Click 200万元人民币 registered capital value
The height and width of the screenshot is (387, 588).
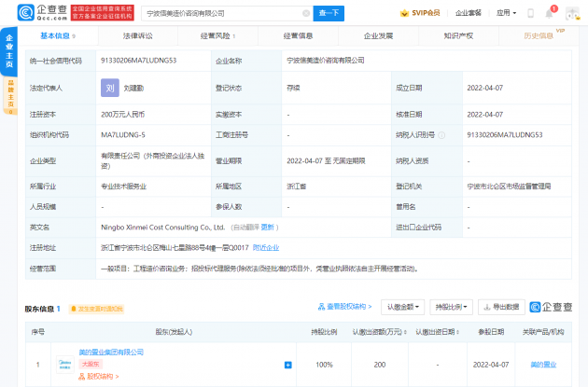click(122, 115)
